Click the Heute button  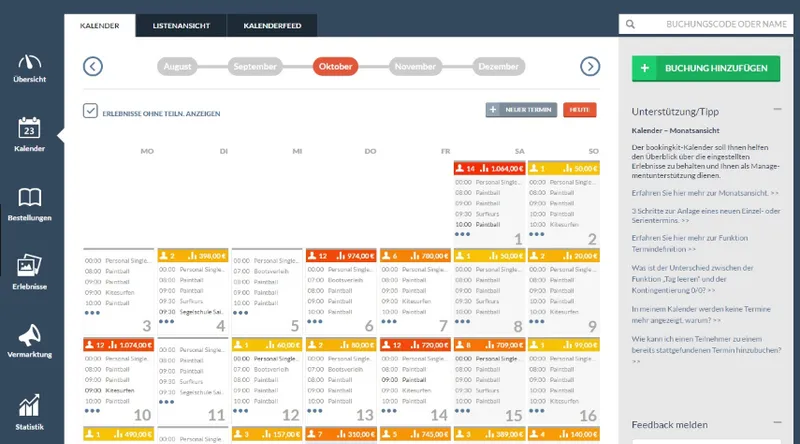click(580, 110)
